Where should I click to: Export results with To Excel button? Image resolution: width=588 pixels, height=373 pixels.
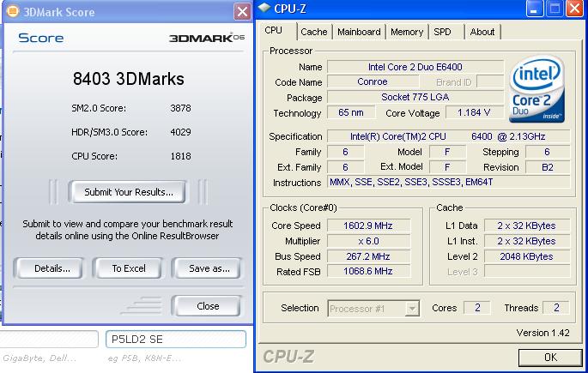[x=129, y=268]
